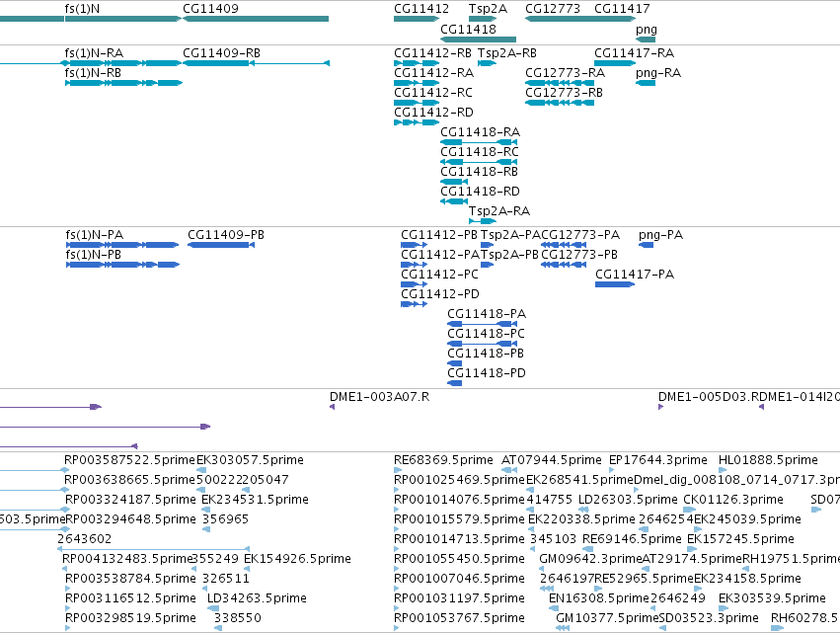
Task: Select the 2643602 aligned feature
Action: 153,549
